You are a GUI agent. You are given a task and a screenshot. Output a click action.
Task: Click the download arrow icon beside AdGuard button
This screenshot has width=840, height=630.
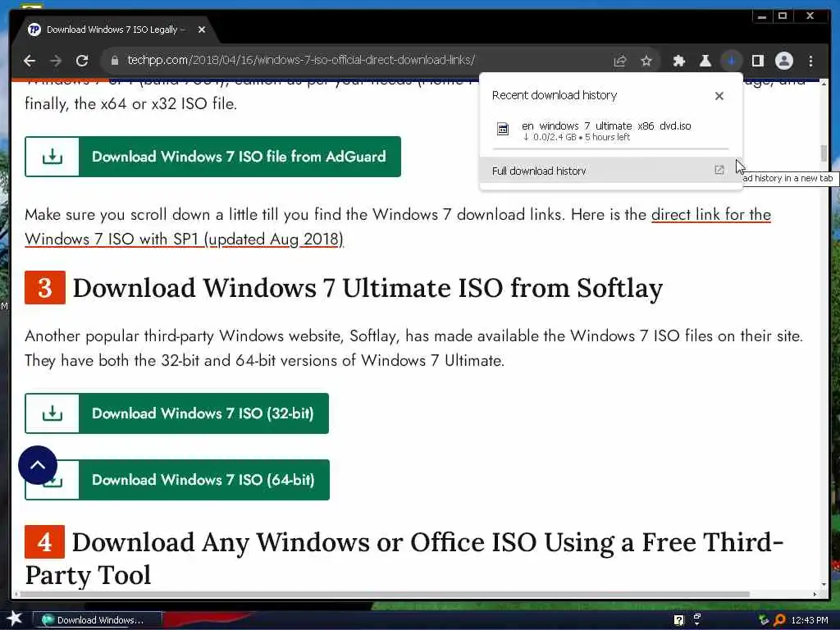(52, 157)
